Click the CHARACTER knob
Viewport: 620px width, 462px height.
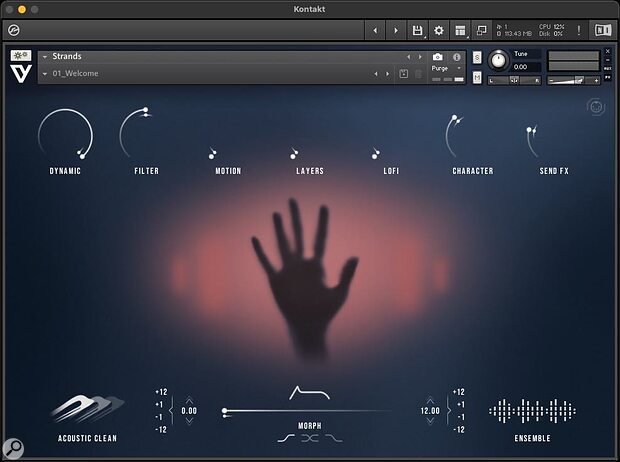(x=454, y=136)
